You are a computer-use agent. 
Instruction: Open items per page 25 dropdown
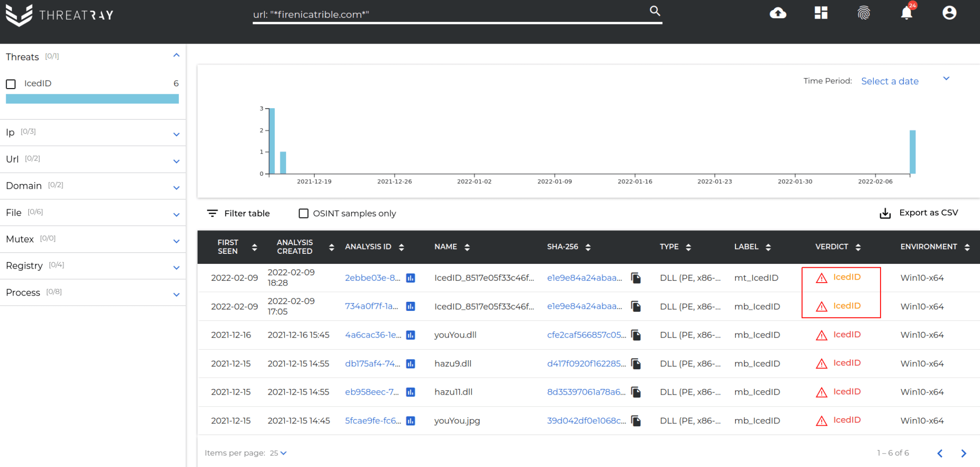point(278,453)
